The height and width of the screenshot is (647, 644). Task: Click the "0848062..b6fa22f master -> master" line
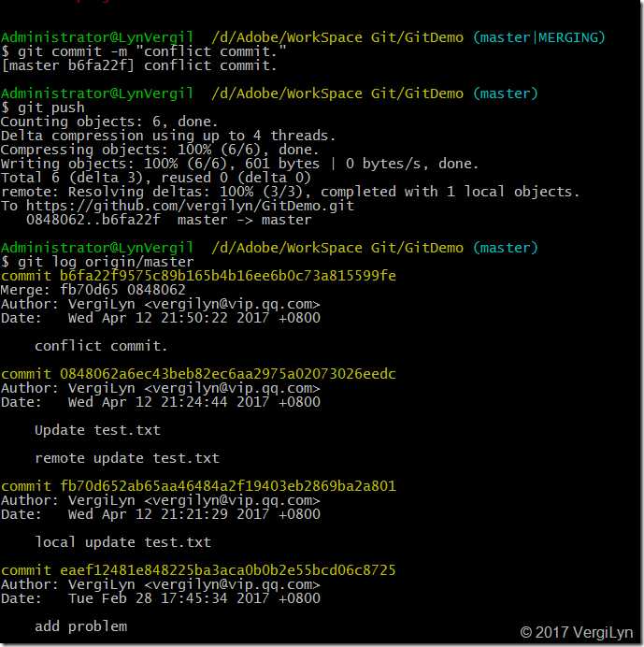[x=169, y=220]
